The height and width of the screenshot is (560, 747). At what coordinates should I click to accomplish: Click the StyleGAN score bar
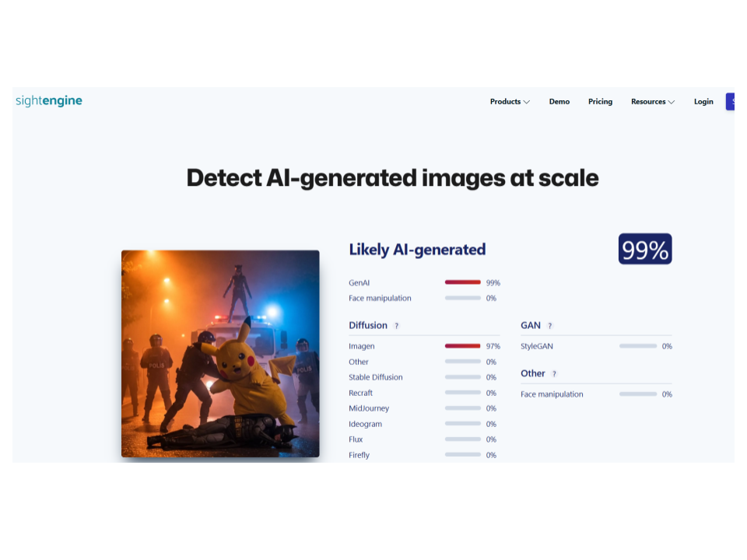click(637, 346)
